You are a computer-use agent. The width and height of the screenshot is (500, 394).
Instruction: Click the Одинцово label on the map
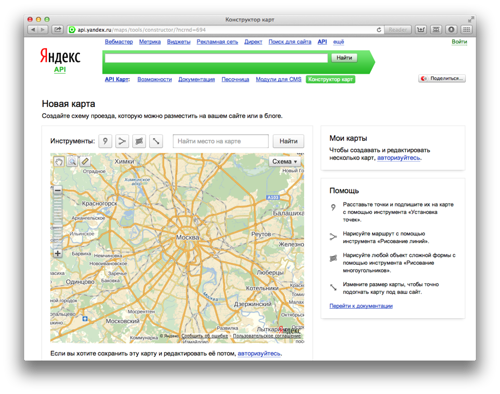(80, 282)
